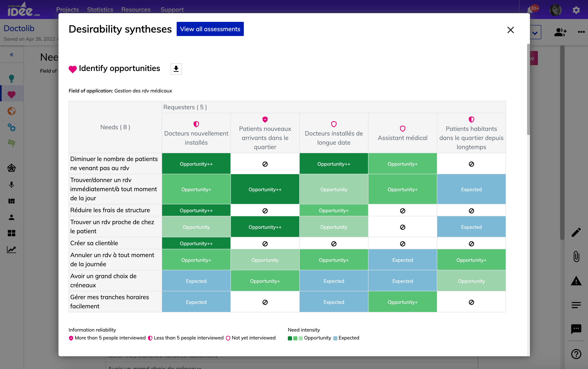The width and height of the screenshot is (588, 369).
Task: Open the help question mark icon
Action: point(576,354)
